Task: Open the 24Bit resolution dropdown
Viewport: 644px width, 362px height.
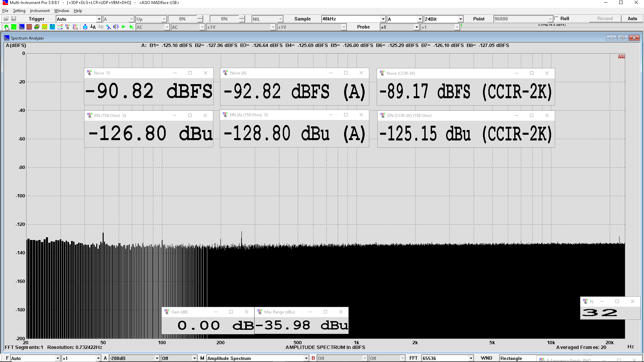Action: 461,19
